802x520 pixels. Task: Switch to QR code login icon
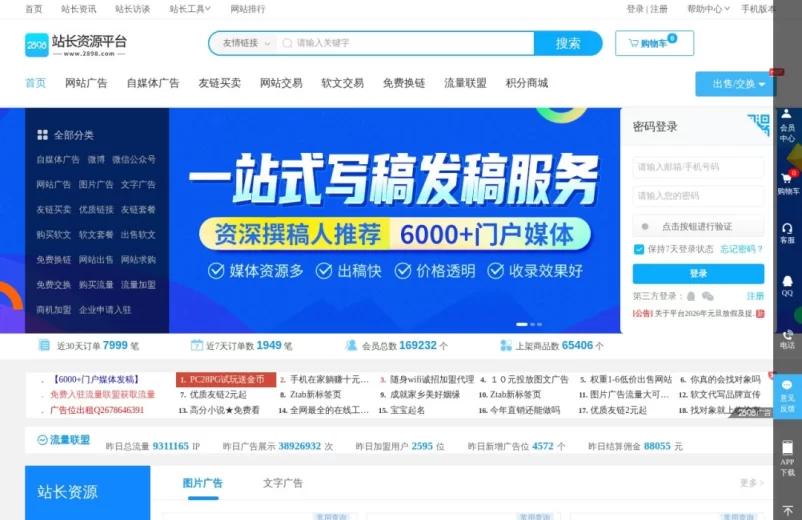[x=759, y=124]
